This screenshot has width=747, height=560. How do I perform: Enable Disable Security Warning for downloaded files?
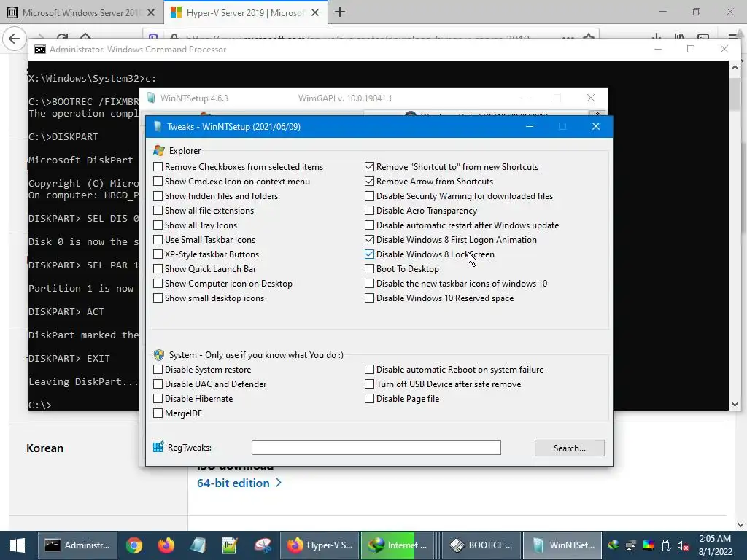coord(369,196)
